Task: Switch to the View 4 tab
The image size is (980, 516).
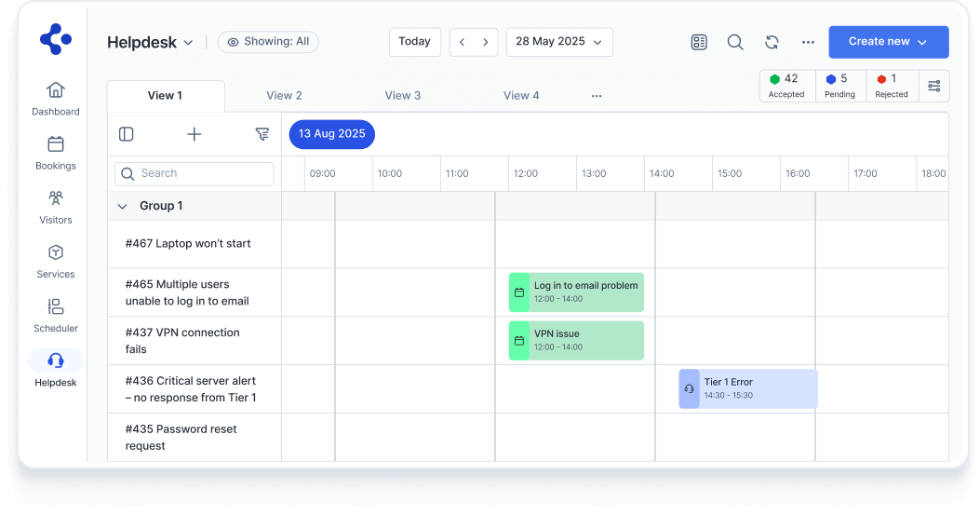Action: (x=521, y=95)
